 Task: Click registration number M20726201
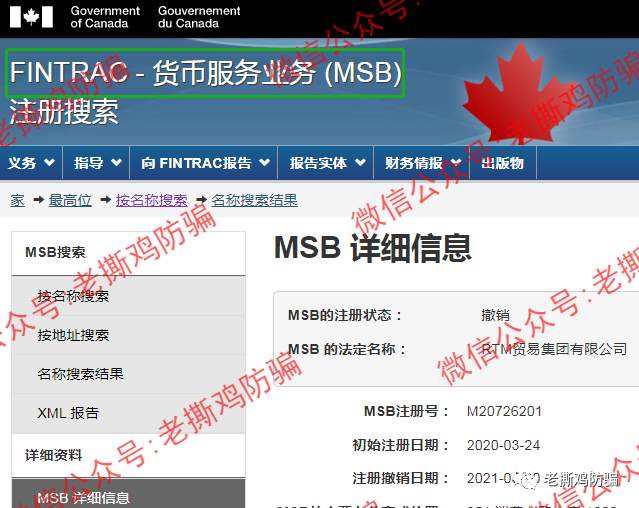(x=504, y=411)
